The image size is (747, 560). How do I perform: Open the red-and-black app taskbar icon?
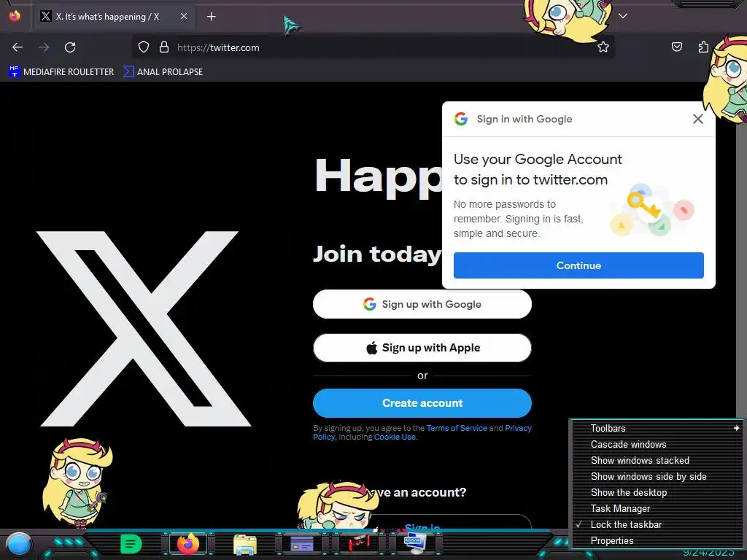coord(359,544)
